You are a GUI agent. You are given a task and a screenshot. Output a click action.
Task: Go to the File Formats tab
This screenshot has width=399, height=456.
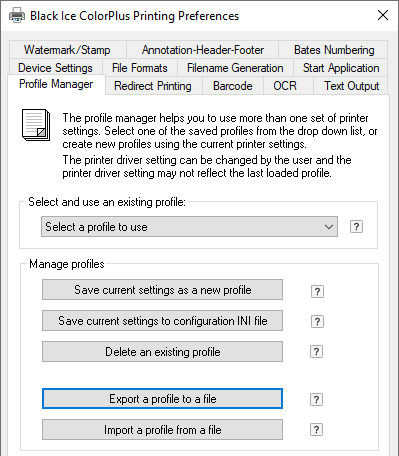140,68
